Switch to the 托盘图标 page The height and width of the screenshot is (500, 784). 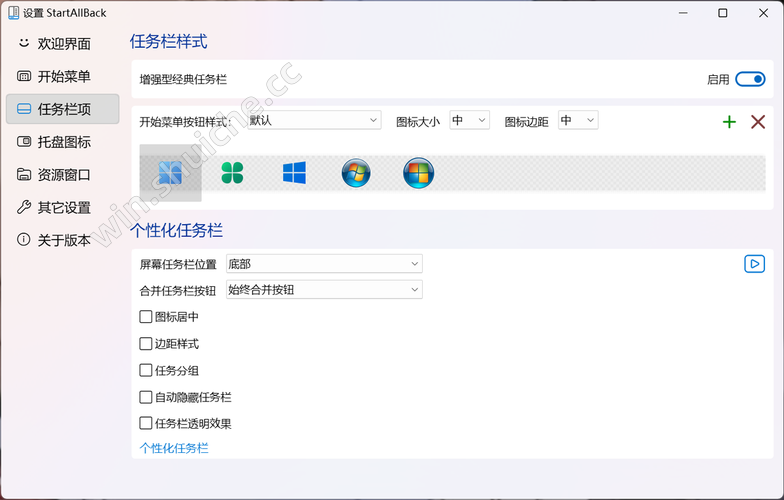(x=62, y=142)
